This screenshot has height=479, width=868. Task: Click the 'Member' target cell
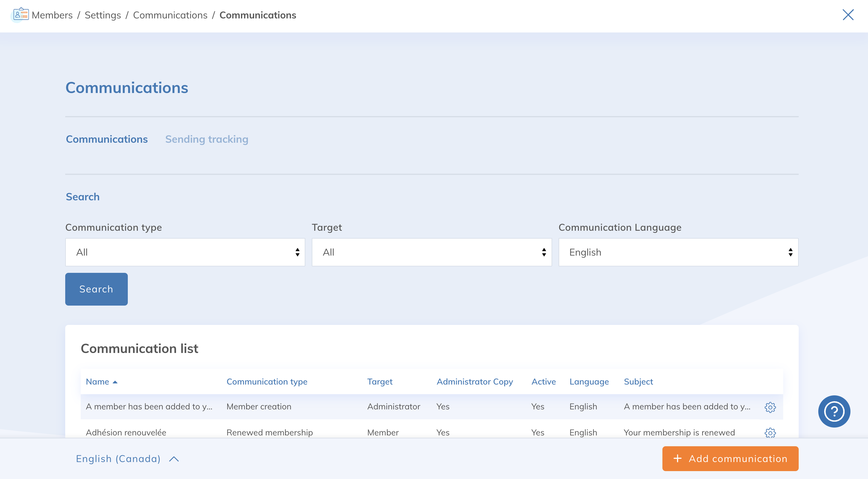[383, 433]
